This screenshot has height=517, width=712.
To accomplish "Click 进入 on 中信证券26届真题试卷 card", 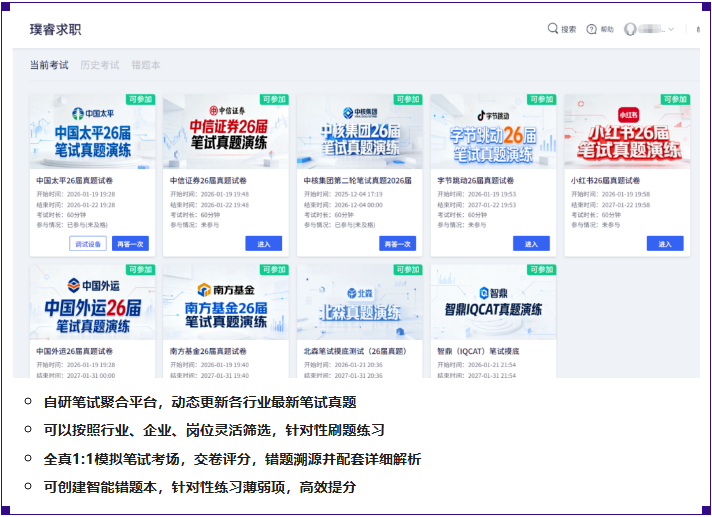I will tap(263, 244).
